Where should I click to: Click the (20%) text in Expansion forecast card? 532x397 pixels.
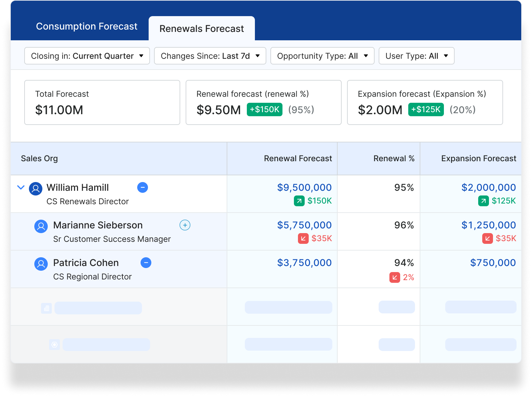pyautogui.click(x=463, y=110)
